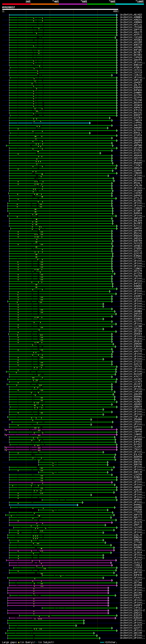The width and height of the screenshot is (146, 644).
Task: Click hit label UniRef100_C3Y5K7
Action: point(131,165)
